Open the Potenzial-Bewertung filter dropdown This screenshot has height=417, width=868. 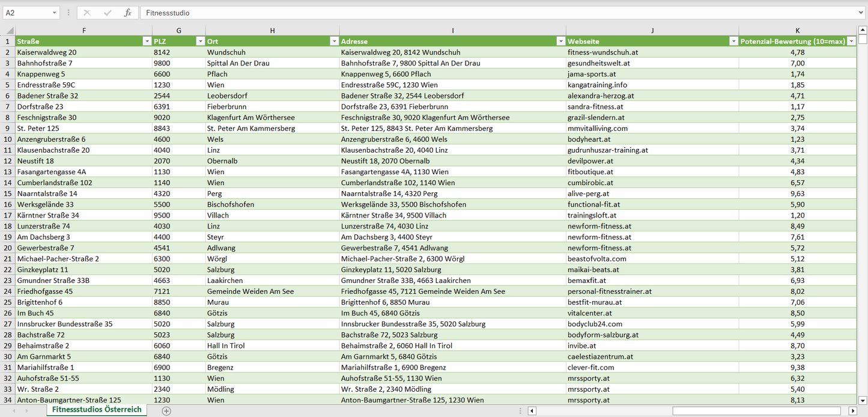pyautogui.click(x=851, y=41)
